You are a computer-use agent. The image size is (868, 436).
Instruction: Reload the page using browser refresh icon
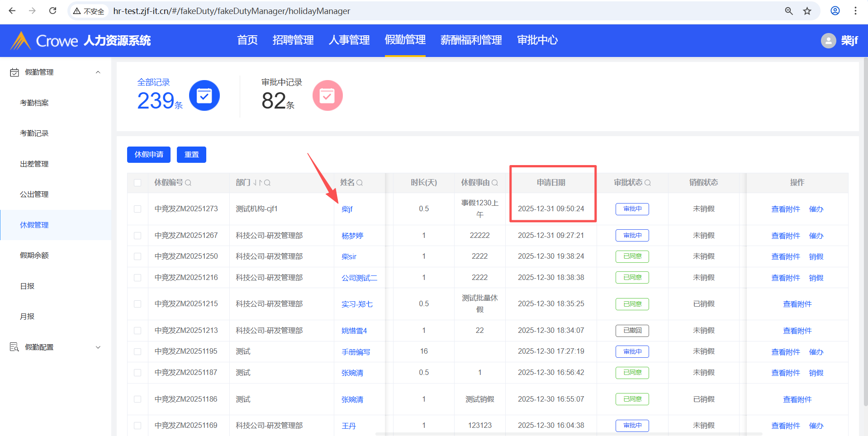tap(52, 11)
